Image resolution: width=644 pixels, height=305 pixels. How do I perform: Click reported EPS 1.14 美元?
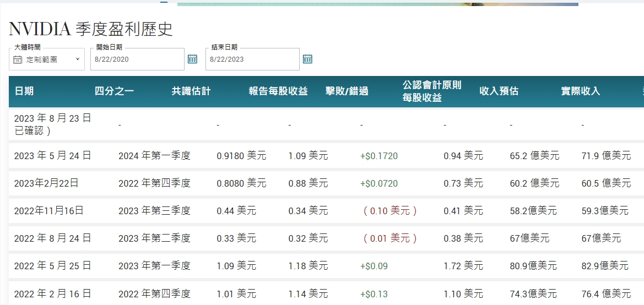308,294
